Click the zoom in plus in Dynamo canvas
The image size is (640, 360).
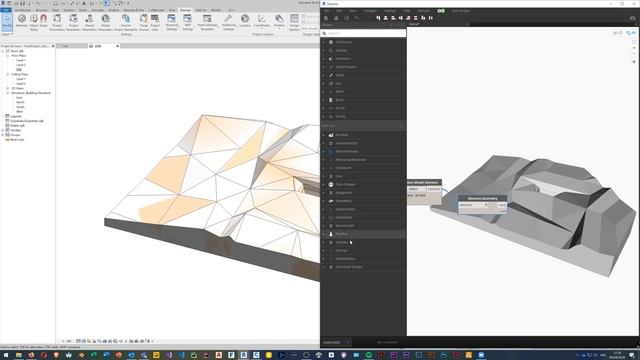click(634, 48)
